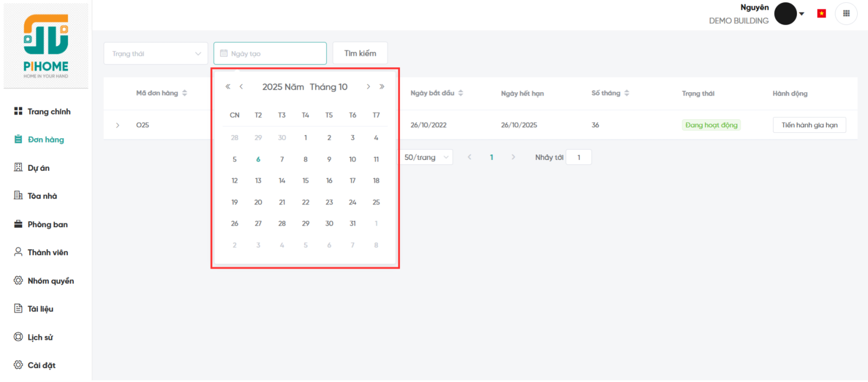868x382 pixels.
Task: Open Cài đặt settings menu item
Action: (41, 365)
